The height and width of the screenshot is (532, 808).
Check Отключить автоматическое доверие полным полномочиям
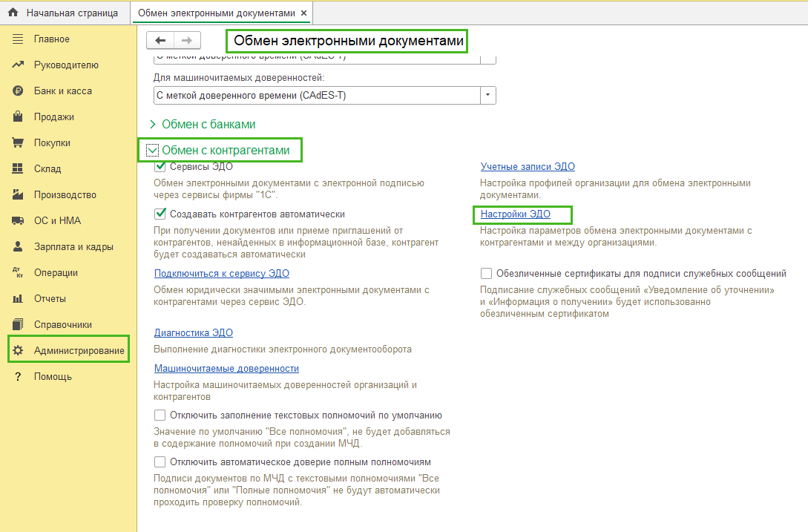click(x=160, y=462)
